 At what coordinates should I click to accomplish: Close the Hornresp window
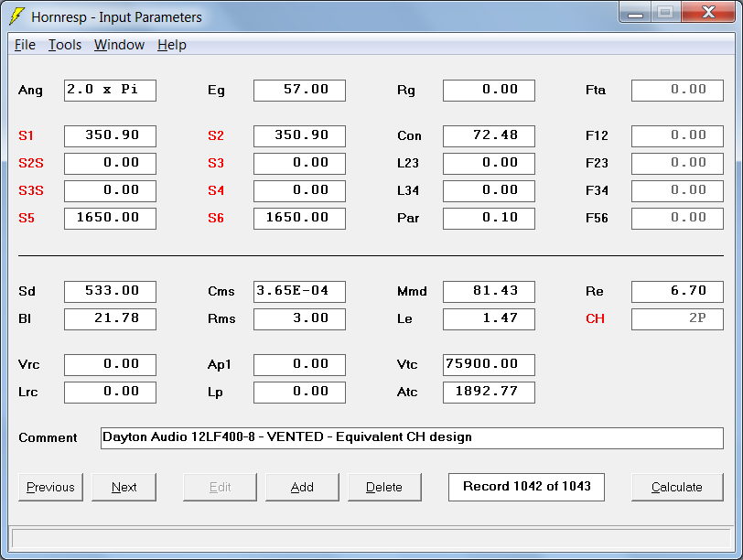point(708,12)
